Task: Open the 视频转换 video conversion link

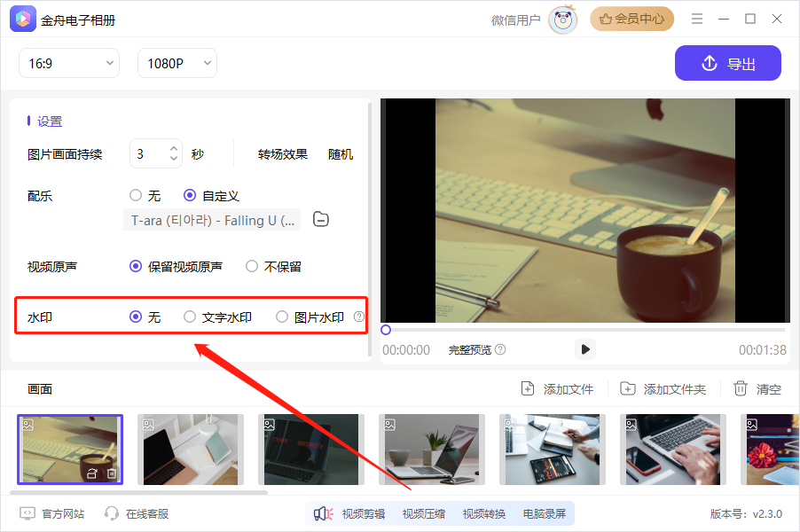Action: pyautogui.click(x=483, y=513)
